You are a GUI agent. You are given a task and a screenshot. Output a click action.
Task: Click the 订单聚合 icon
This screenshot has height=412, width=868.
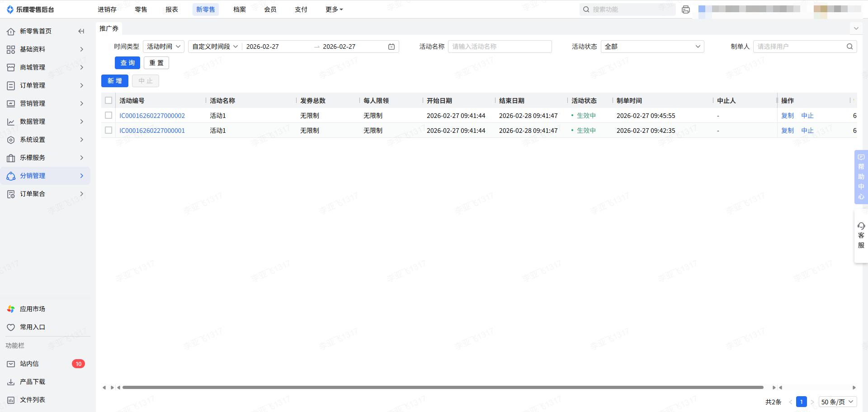click(11, 194)
